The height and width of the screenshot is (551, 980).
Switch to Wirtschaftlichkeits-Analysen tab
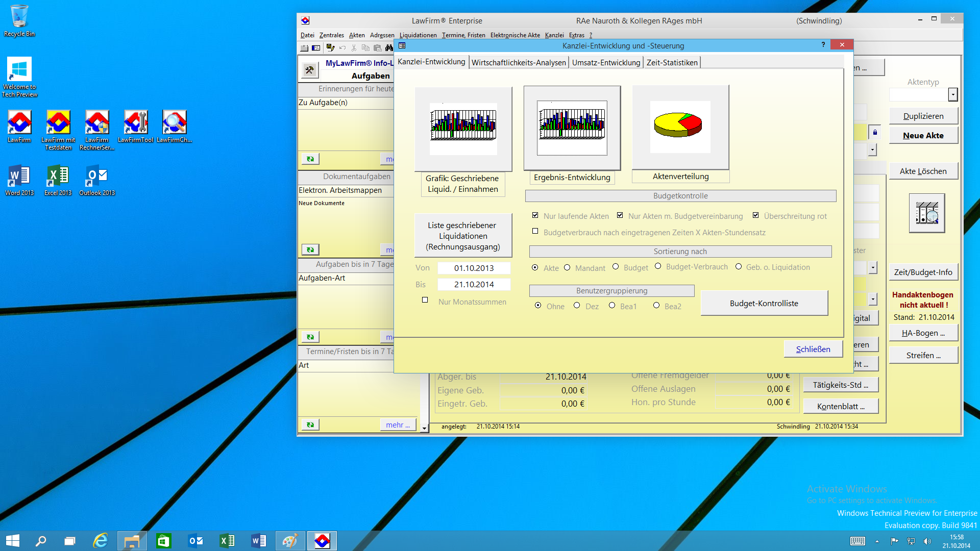pos(518,62)
